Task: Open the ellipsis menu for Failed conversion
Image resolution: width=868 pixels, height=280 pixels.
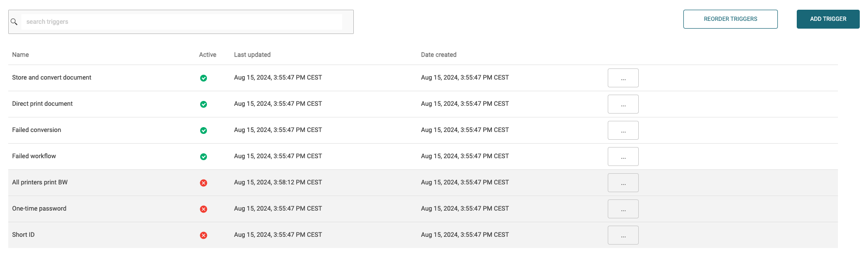Action: click(623, 131)
